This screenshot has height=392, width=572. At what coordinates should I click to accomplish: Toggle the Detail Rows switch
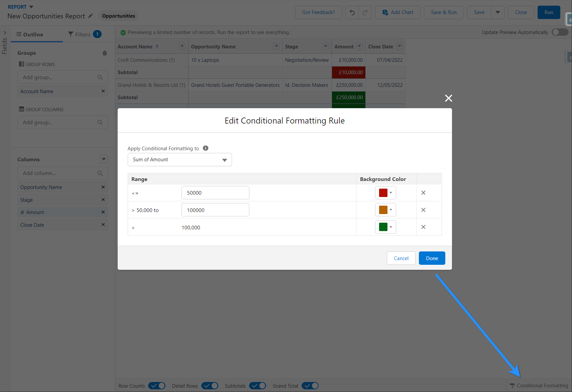pyautogui.click(x=210, y=386)
